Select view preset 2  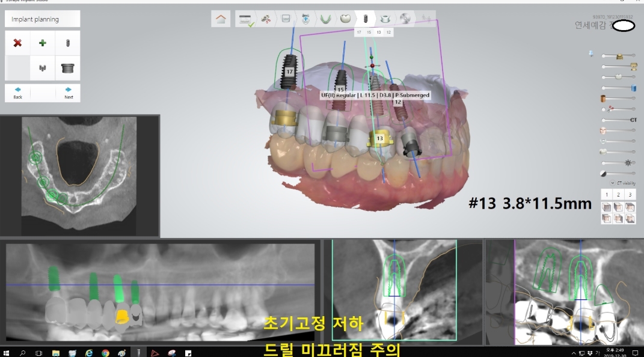[618, 195]
